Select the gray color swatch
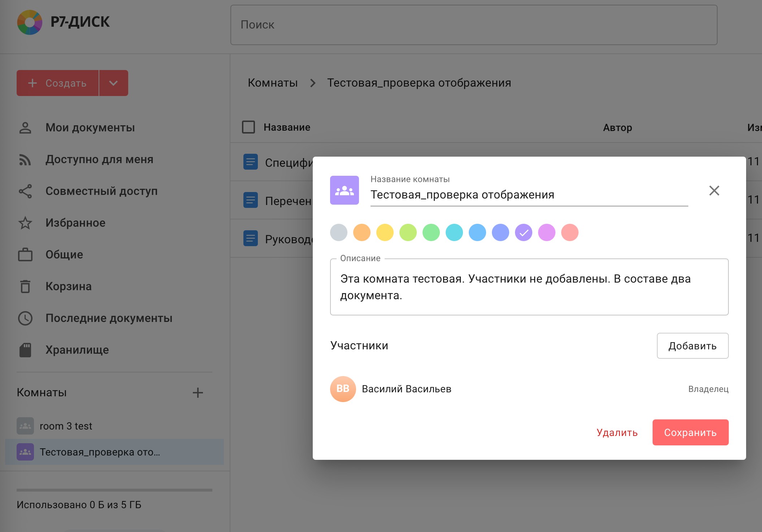This screenshot has width=762, height=532. click(339, 232)
